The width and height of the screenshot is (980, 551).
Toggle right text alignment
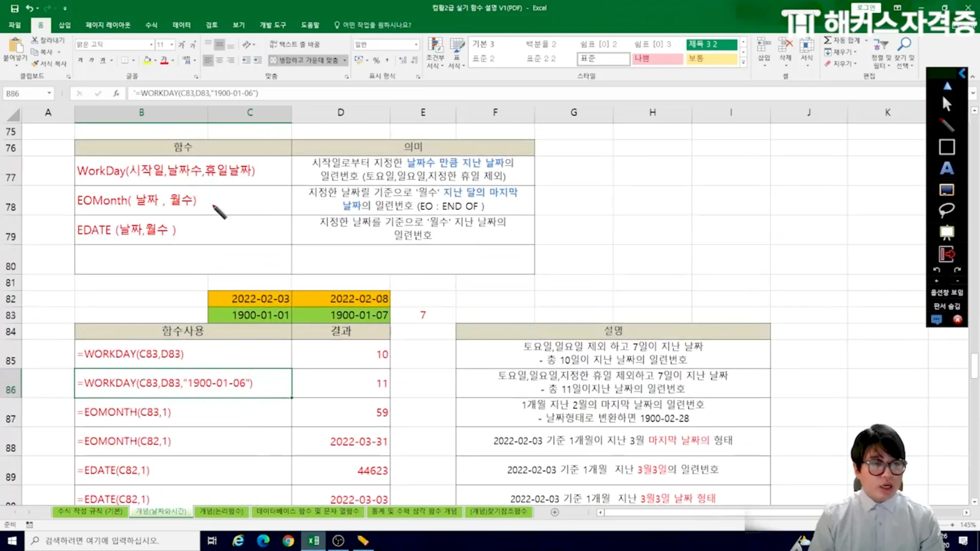tap(230, 60)
